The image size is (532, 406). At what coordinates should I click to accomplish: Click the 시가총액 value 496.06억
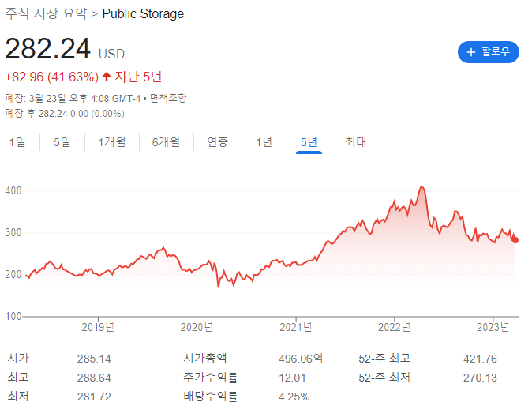(301, 359)
